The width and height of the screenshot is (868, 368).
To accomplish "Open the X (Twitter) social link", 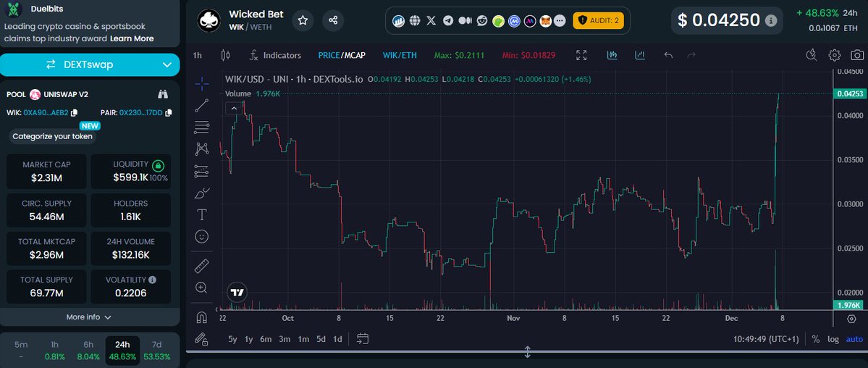I will coord(431,21).
